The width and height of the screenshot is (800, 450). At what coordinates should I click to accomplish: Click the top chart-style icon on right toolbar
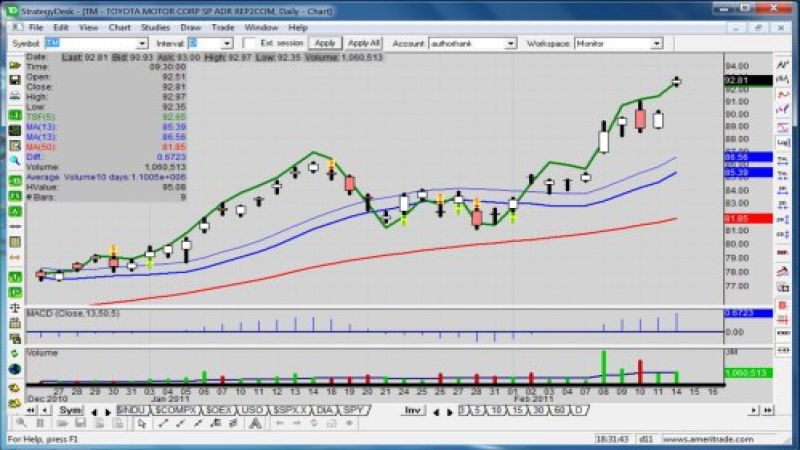(784, 64)
